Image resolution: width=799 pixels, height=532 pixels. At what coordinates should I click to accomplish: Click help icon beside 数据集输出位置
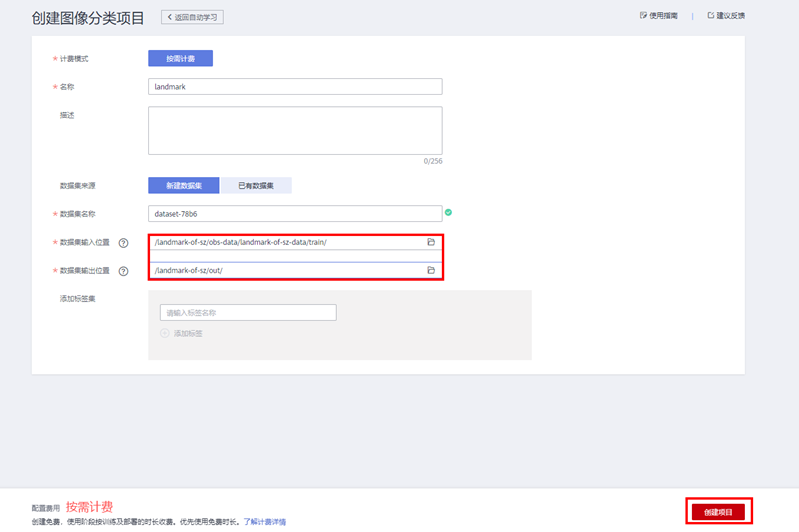pos(124,271)
